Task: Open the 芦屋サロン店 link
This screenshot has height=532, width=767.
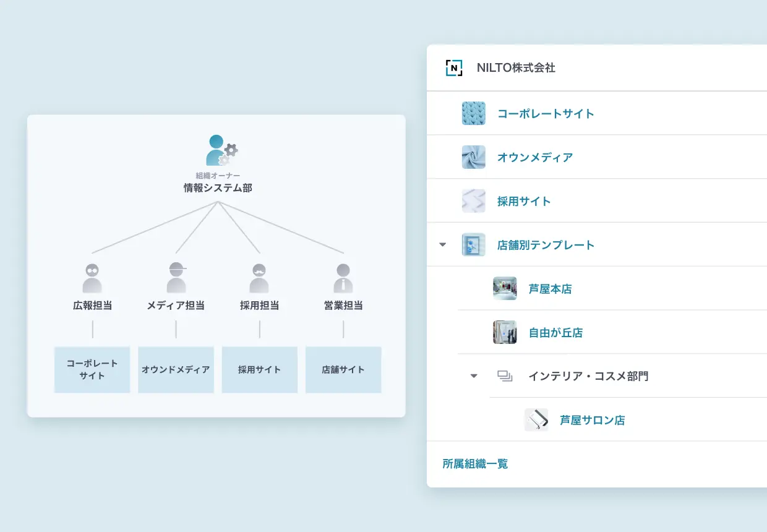Action: (x=593, y=421)
